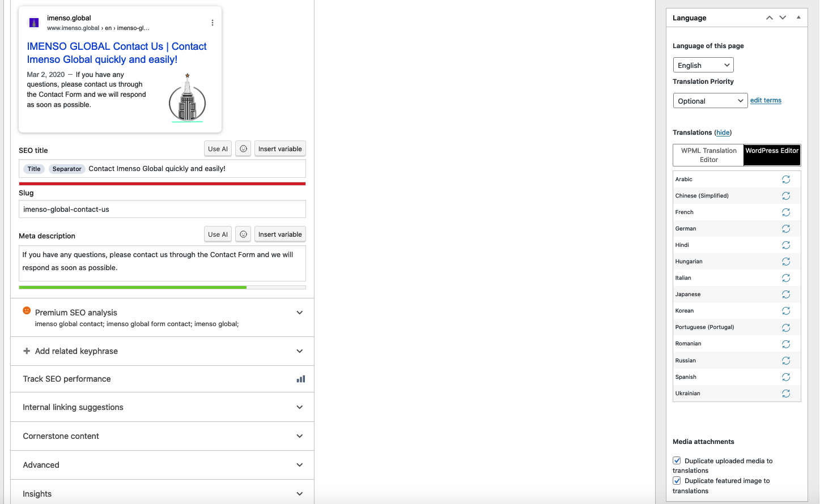Click the SEO title text field
The image size is (820, 504).
pyautogui.click(x=162, y=169)
